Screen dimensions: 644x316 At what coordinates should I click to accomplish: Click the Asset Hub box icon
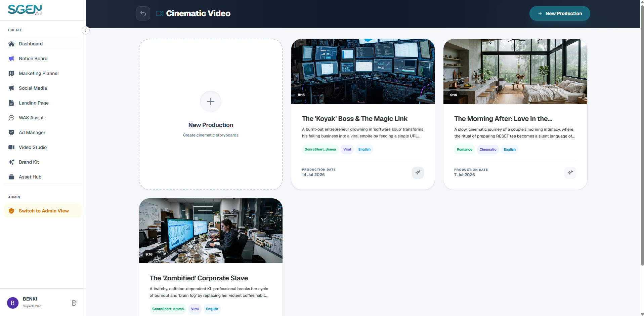[11, 177]
